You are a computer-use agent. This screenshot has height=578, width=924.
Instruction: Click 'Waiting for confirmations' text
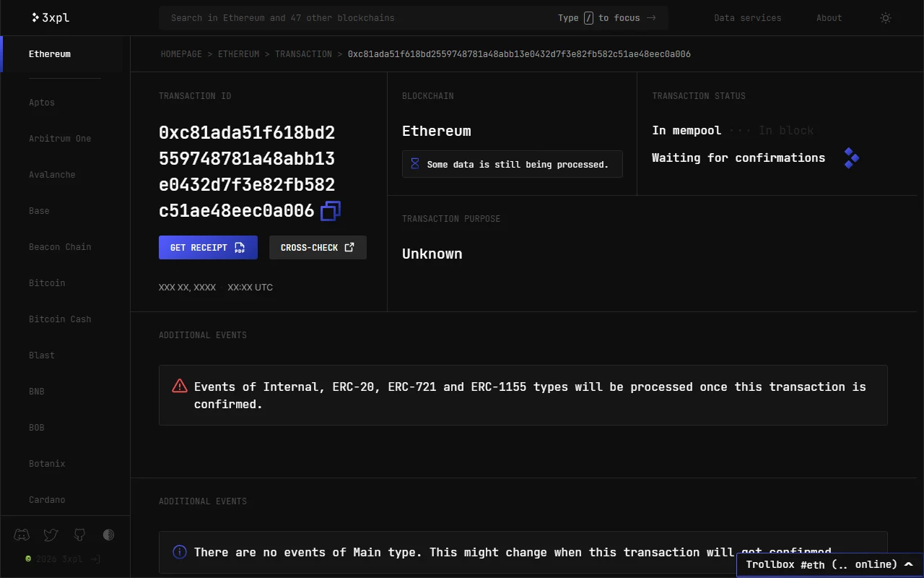click(738, 158)
